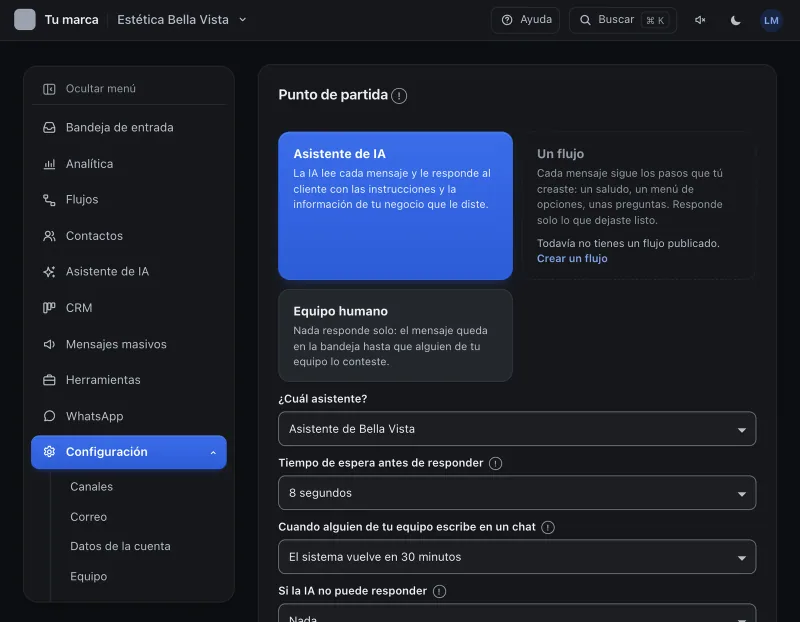This screenshot has height=622, width=800.
Task: Click the WhatsApp chat bubble icon
Action: click(49, 416)
